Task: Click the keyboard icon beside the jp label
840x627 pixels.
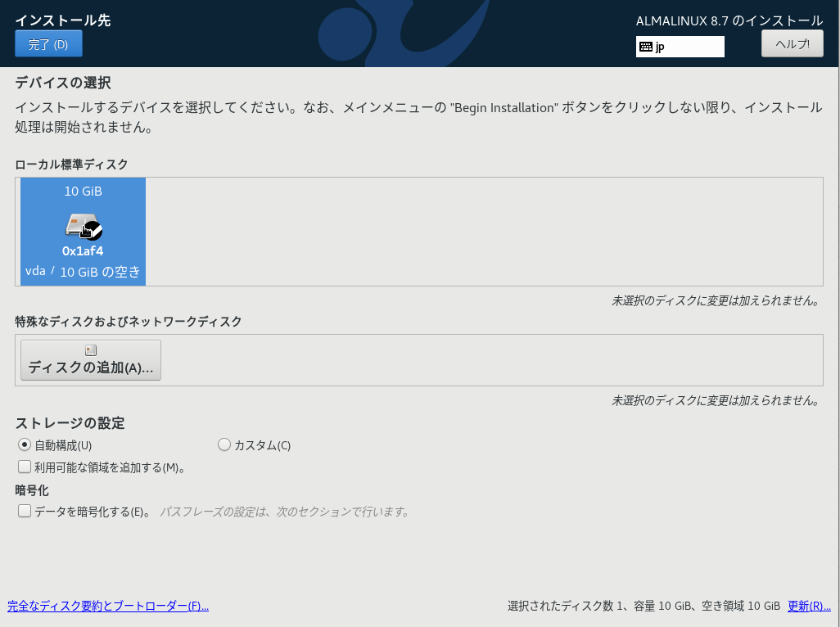Action: [648, 47]
